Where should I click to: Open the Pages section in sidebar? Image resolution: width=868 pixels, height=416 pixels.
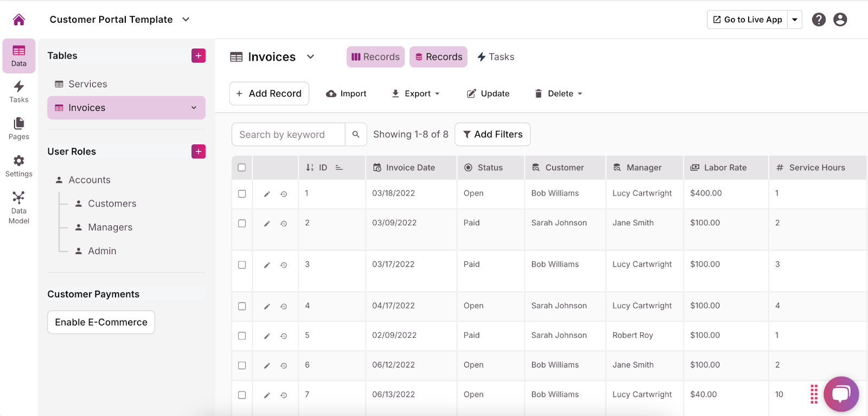tap(19, 128)
